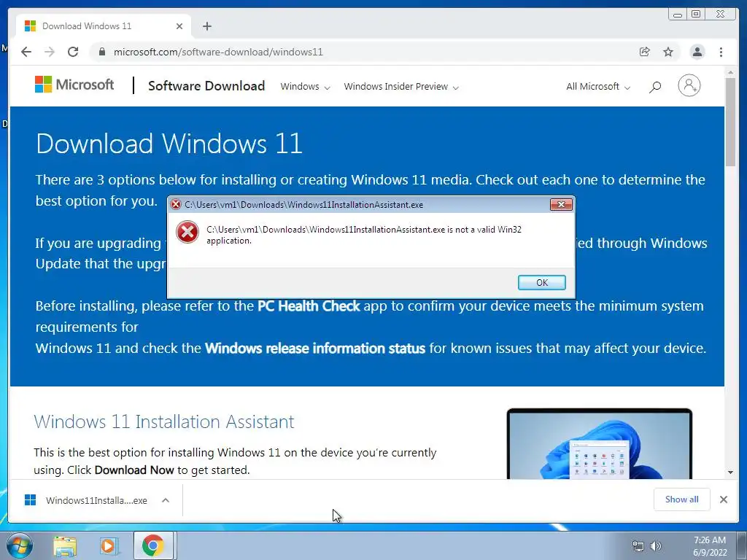Image resolution: width=747 pixels, height=560 pixels.
Task: Minimize the Chrome window
Action: click(678, 15)
